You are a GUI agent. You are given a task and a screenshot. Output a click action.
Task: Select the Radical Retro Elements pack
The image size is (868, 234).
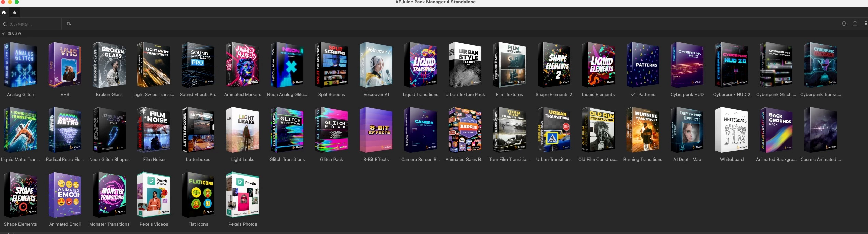pyautogui.click(x=65, y=130)
